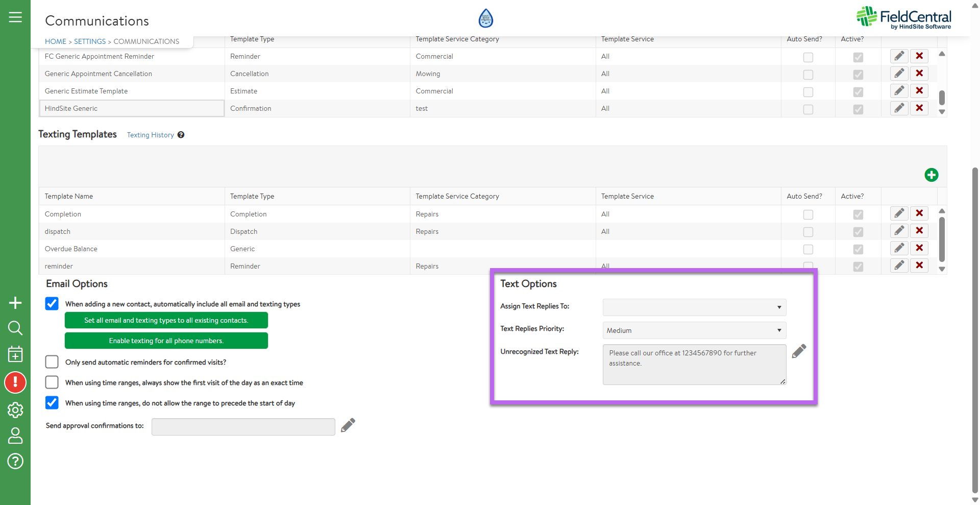This screenshot has height=505, width=980.
Task: Delete the dispatch texting template
Action: coord(919,231)
